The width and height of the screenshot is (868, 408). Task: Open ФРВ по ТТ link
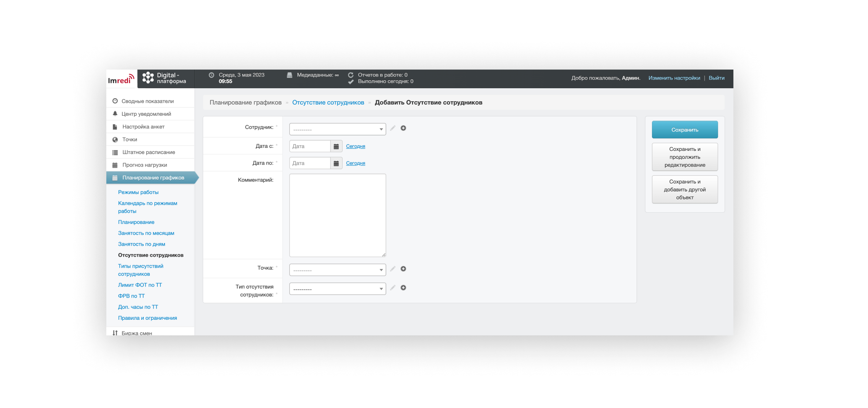(132, 296)
